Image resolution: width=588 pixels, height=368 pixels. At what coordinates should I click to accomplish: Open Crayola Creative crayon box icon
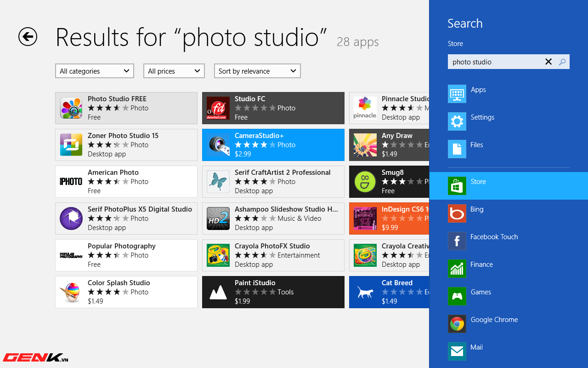(365, 255)
